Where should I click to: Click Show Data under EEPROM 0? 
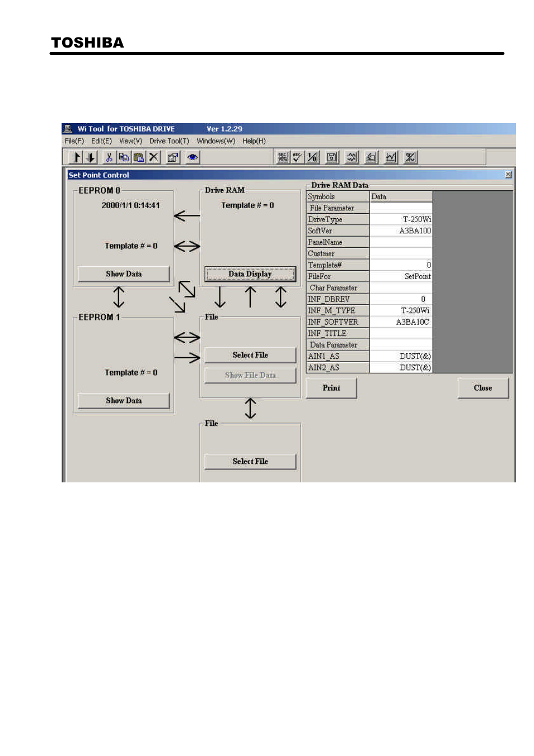(124, 274)
